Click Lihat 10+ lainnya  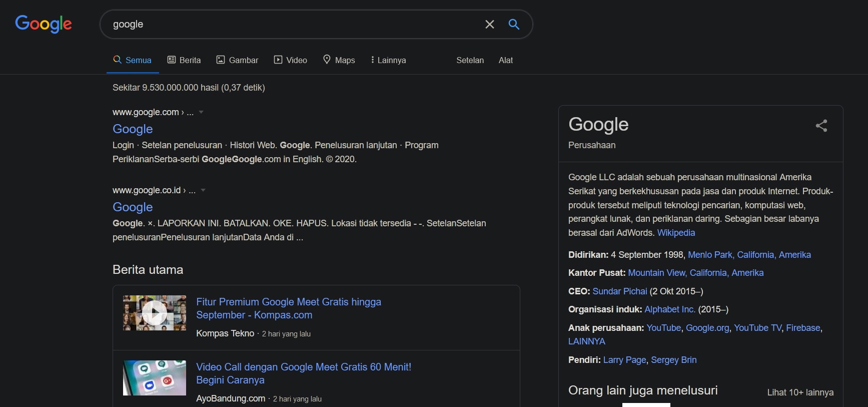coord(800,392)
